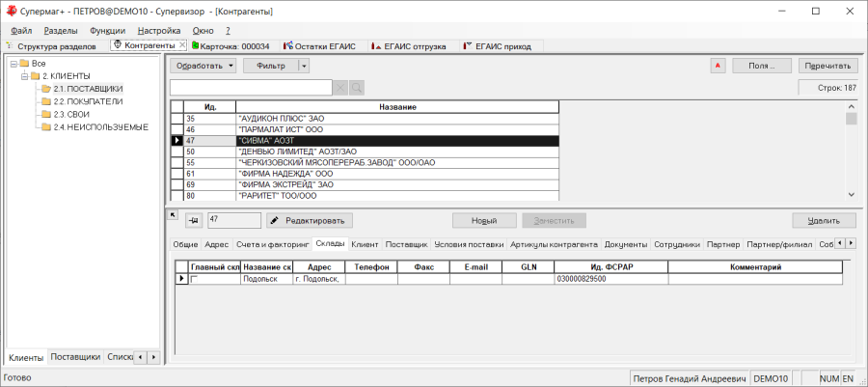Click the magnifier search icon
Viewport: 868px width, 387px height.
tap(357, 88)
